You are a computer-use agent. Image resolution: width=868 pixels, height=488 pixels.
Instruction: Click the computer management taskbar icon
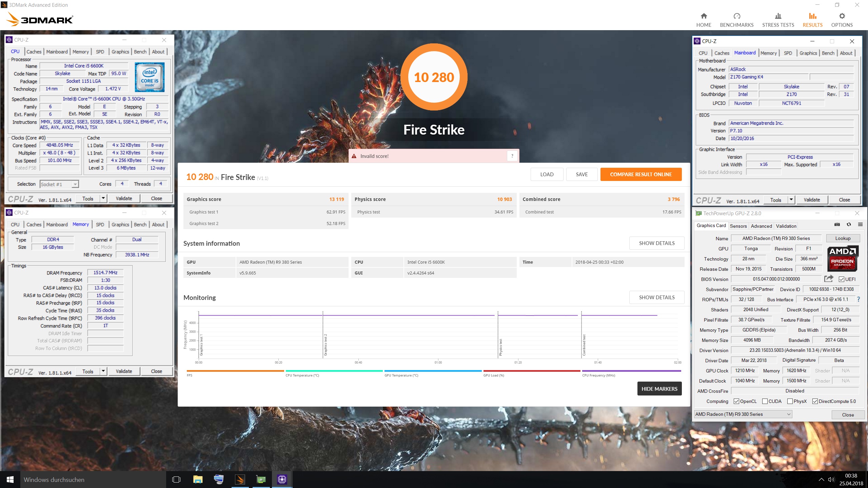pyautogui.click(x=219, y=480)
